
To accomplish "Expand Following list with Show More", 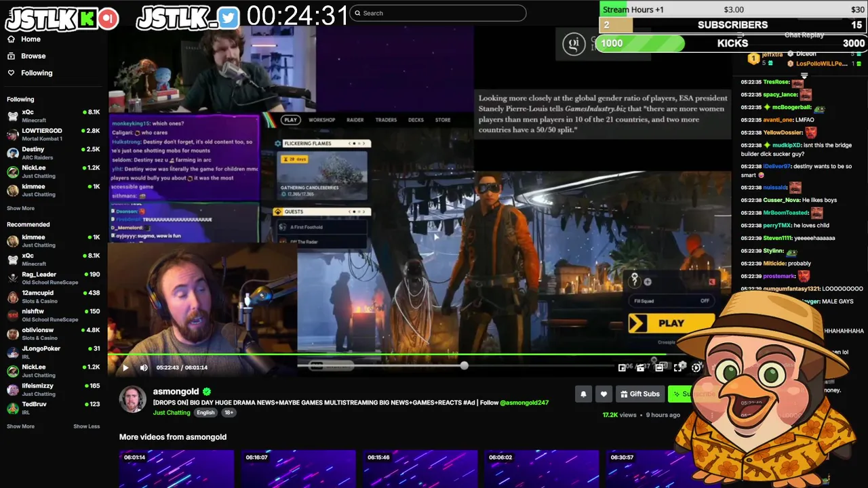I will point(20,209).
